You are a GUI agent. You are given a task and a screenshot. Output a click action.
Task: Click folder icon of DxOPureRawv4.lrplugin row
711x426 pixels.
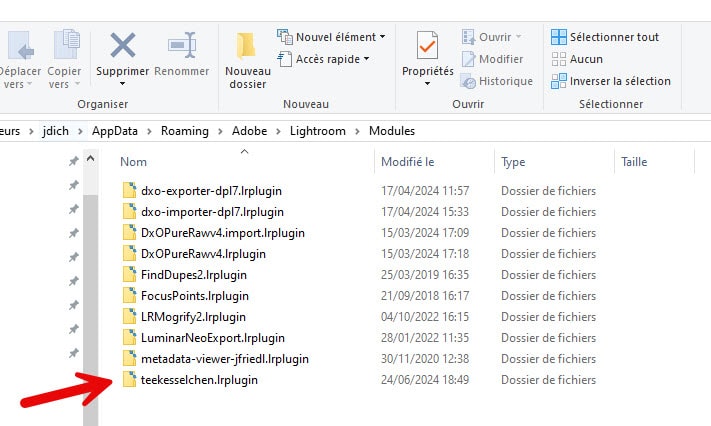click(129, 254)
